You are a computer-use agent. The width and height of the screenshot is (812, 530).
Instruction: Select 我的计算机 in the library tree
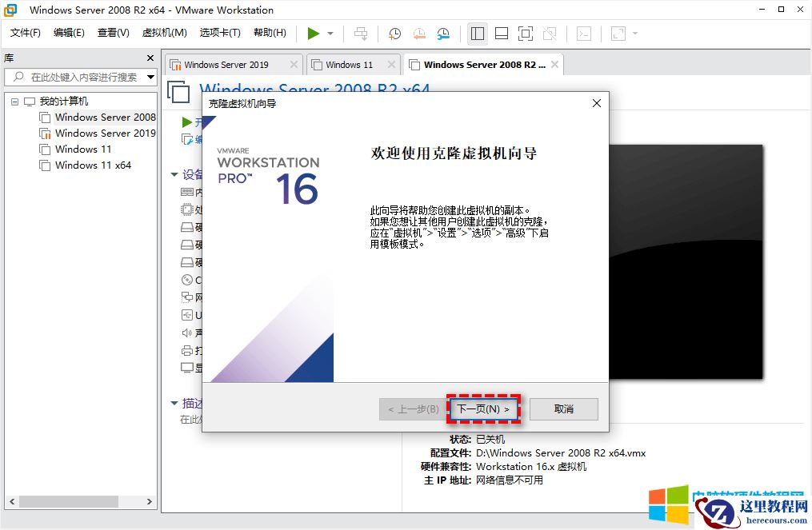point(64,101)
